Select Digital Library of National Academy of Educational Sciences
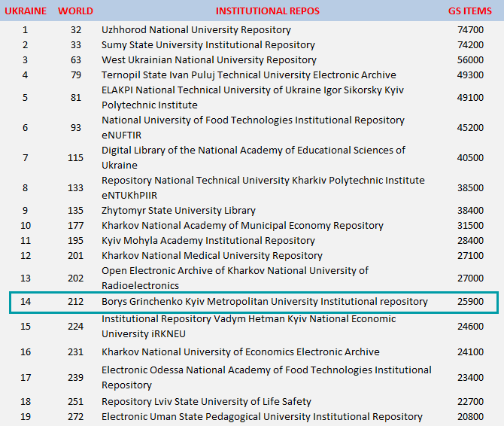 point(254,157)
